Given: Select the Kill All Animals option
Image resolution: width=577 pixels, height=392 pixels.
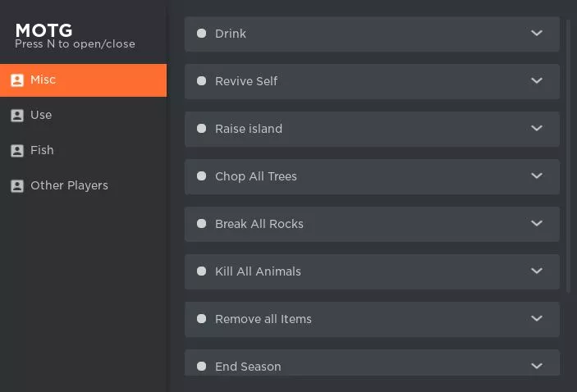Looking at the screenshot, I should pos(372,271).
